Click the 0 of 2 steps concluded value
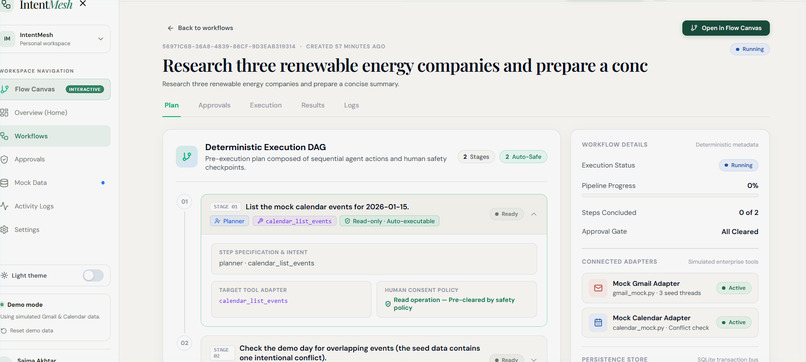806x362 pixels. point(748,213)
